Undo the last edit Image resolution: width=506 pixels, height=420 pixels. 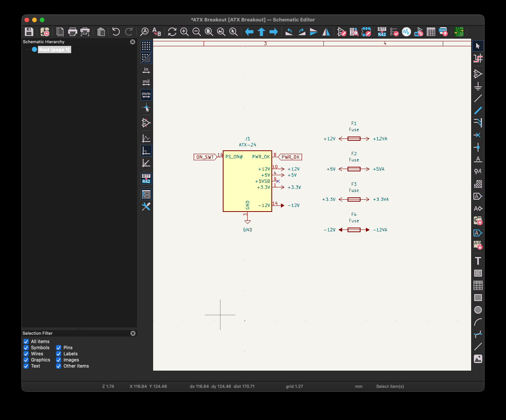pyautogui.click(x=116, y=32)
